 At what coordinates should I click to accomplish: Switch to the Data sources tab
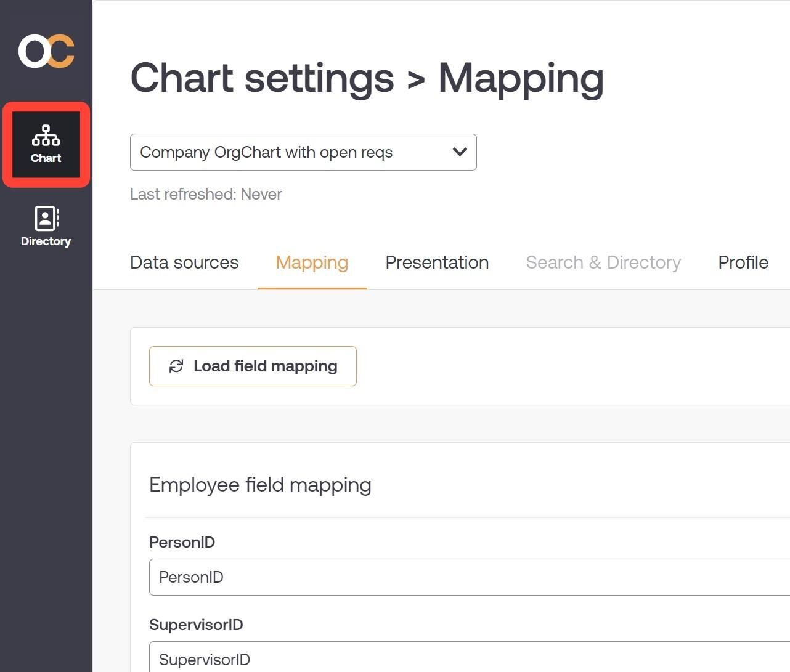click(x=184, y=262)
